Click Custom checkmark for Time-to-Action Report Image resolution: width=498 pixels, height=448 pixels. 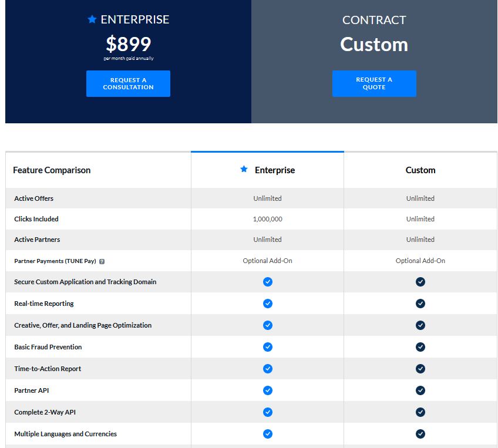click(420, 369)
